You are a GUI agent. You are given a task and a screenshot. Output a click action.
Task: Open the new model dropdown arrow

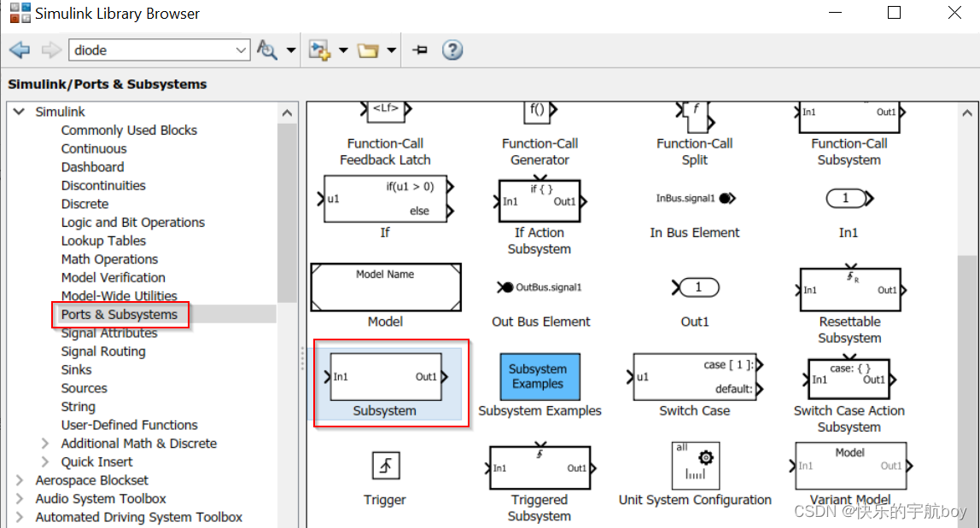tap(343, 50)
